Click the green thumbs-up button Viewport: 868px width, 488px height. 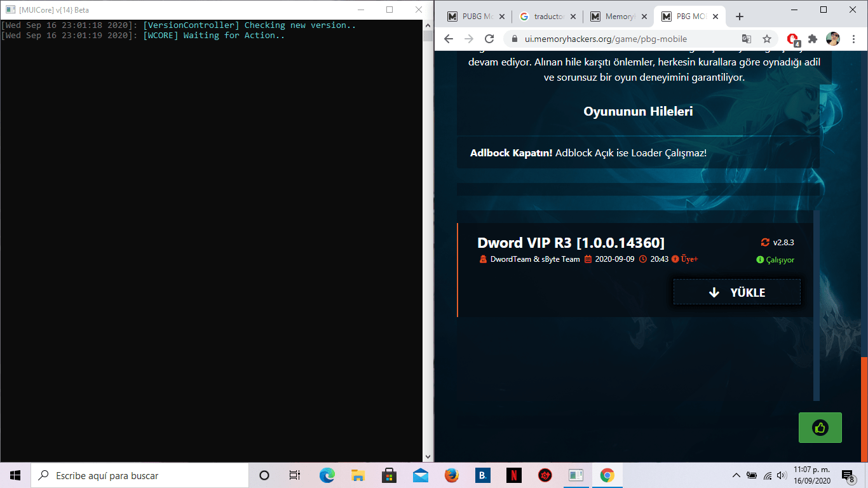820,428
